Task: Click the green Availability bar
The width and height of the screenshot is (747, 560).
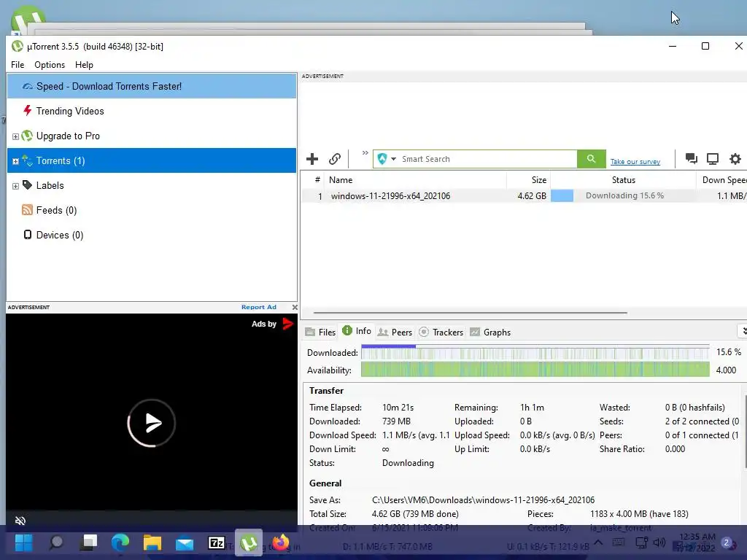Action: pyautogui.click(x=535, y=370)
